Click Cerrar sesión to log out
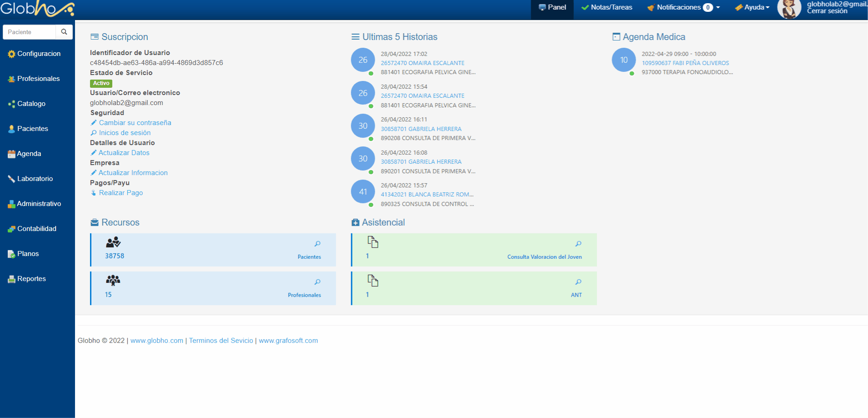The image size is (868, 418). click(827, 11)
